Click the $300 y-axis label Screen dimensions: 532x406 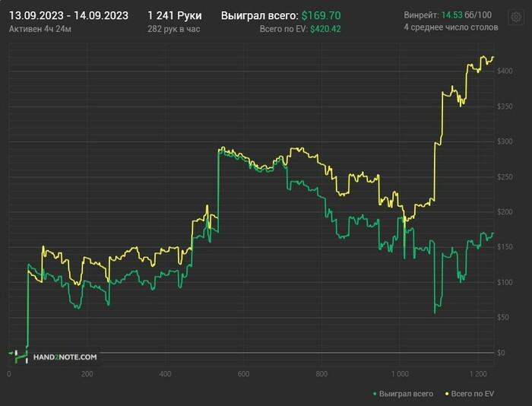[x=505, y=141]
